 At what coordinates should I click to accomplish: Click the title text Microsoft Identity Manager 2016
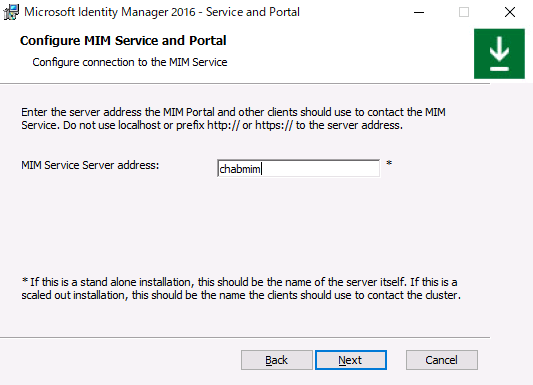coord(110,12)
